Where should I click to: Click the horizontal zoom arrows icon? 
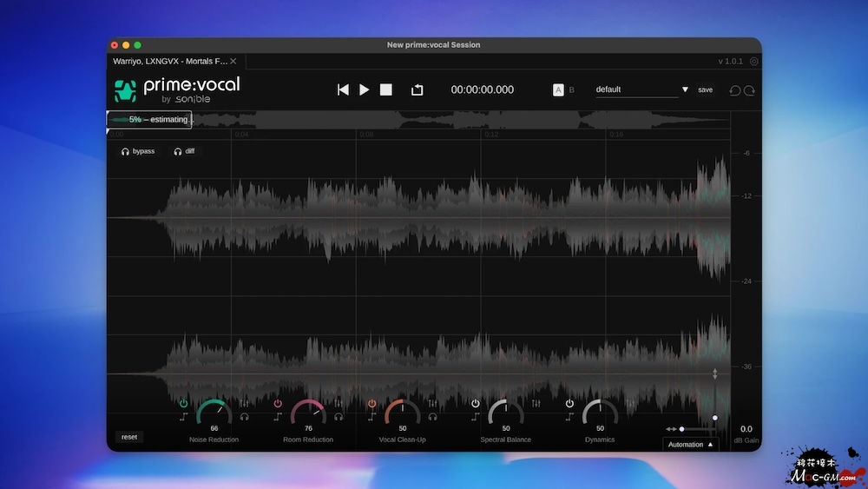click(x=670, y=429)
